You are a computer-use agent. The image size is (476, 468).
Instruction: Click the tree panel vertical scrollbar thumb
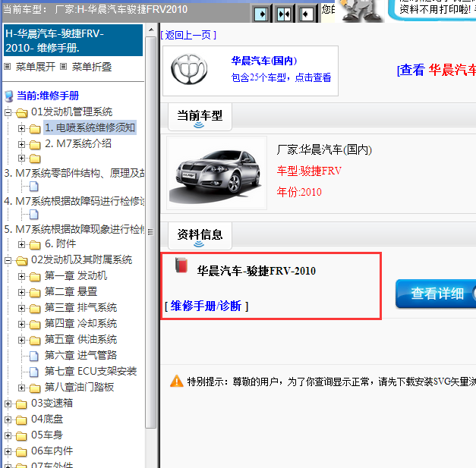[151, 232]
